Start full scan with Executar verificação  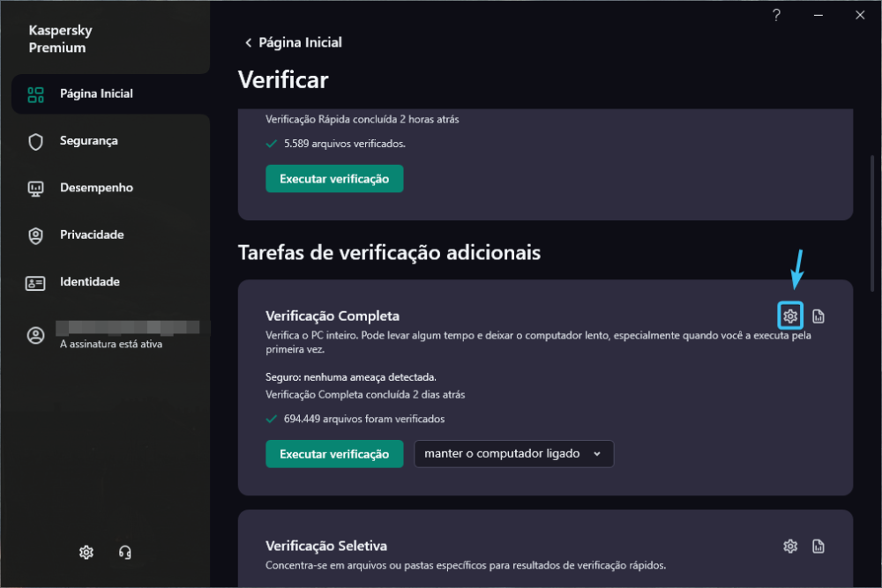click(x=334, y=454)
